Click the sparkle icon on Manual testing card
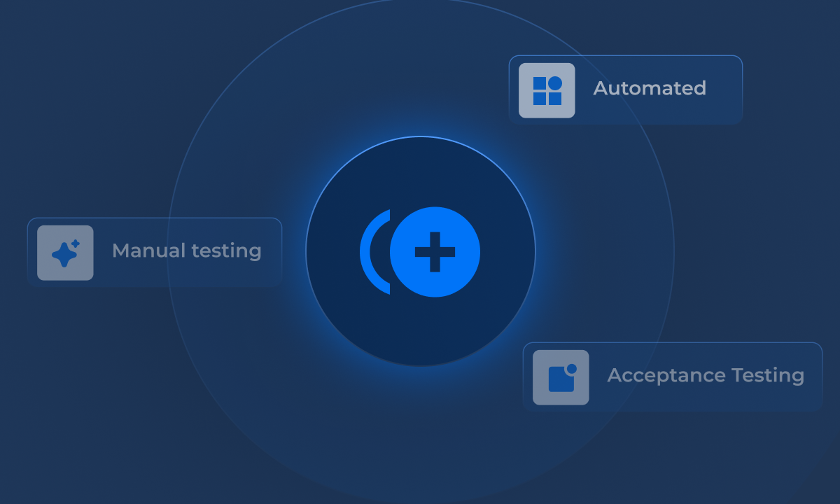The height and width of the screenshot is (504, 840). [x=65, y=252]
